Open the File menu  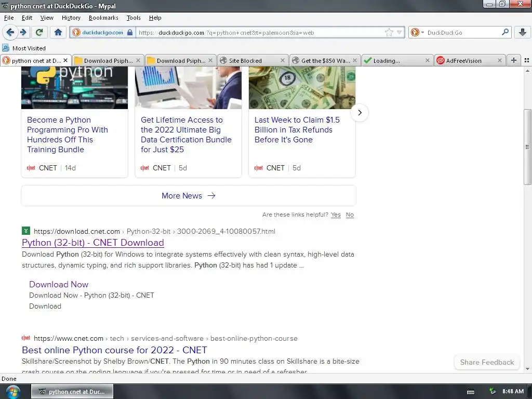click(x=9, y=18)
